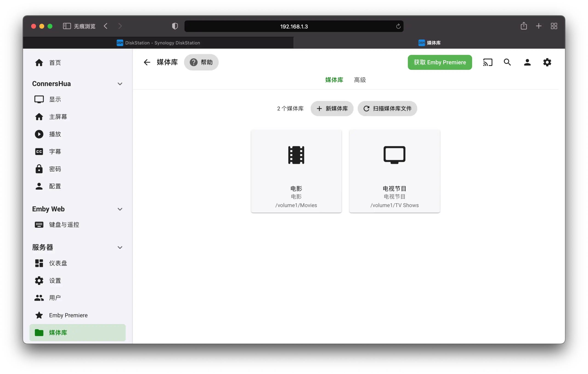588x374 pixels.
Task: Open the cast to device icon
Action: point(488,62)
